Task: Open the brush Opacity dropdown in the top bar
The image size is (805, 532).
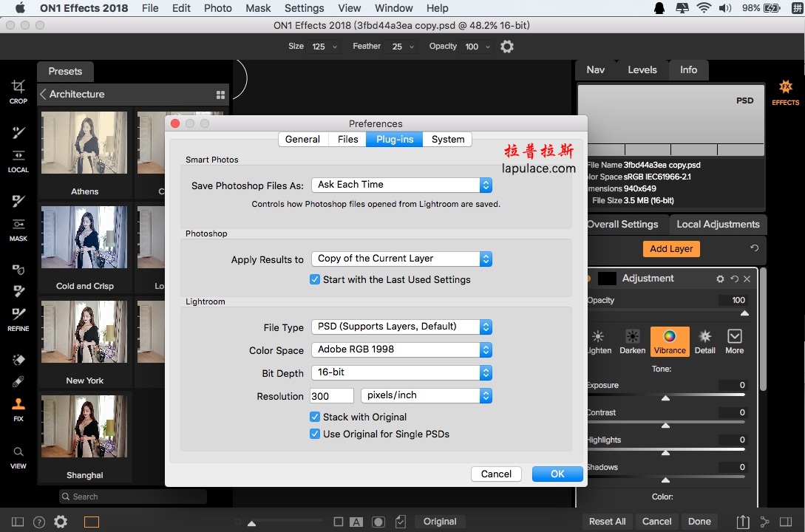Action: [x=477, y=47]
